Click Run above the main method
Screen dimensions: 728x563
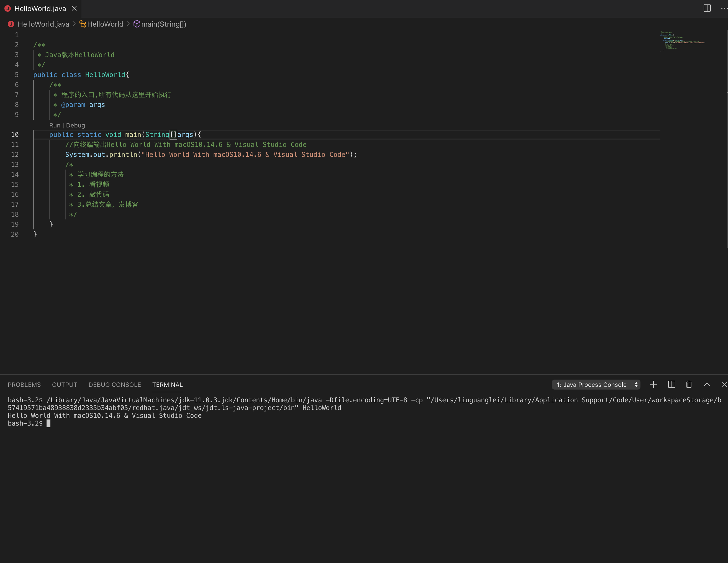click(x=55, y=125)
